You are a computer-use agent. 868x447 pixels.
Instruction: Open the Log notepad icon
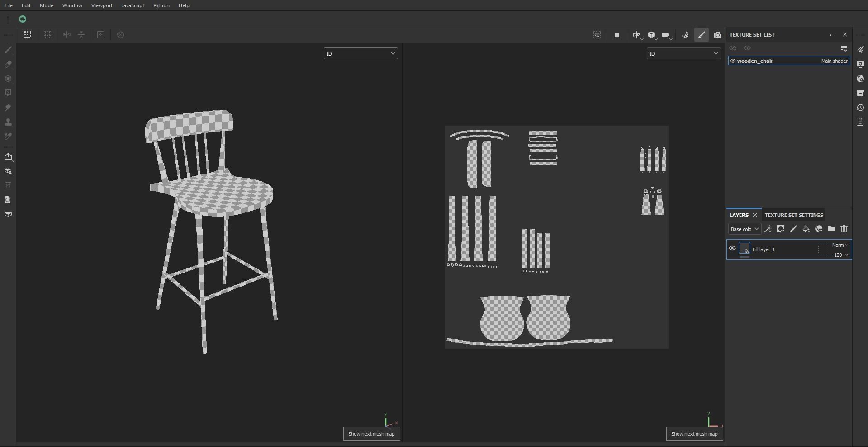(x=860, y=122)
